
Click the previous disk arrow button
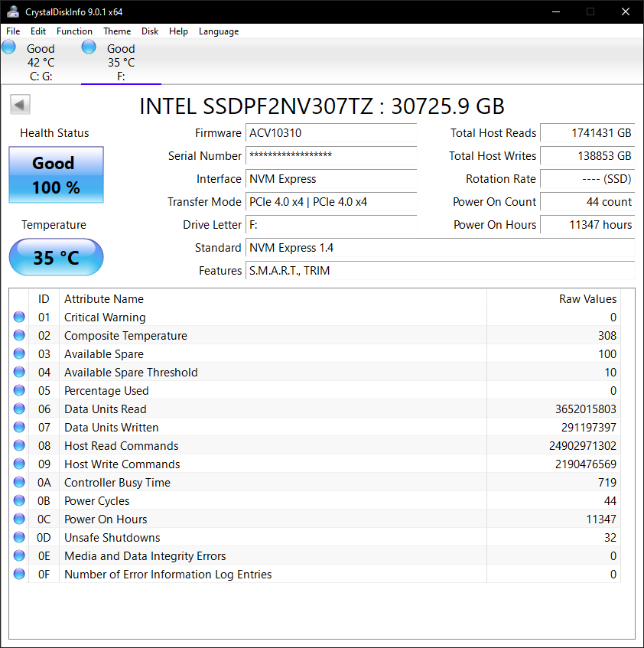tap(20, 104)
